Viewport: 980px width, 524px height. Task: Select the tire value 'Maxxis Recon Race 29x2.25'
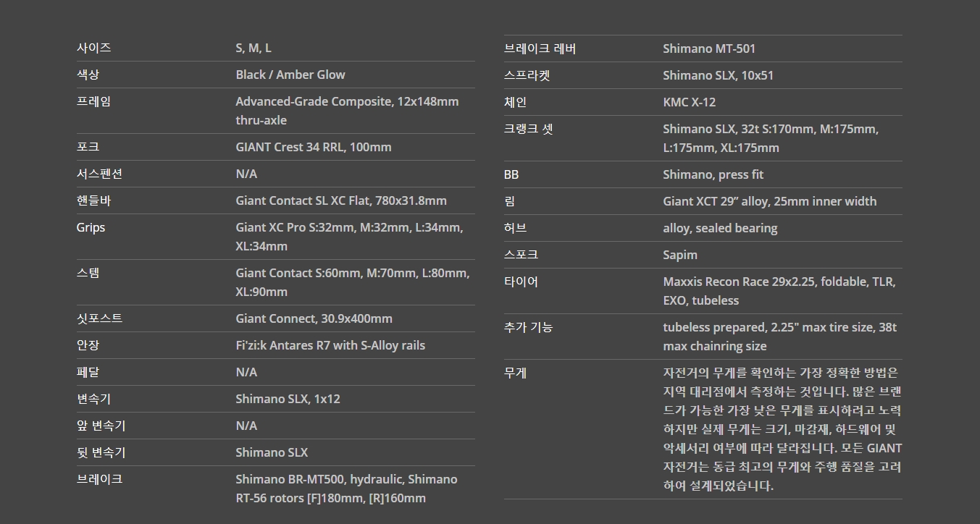739,282
